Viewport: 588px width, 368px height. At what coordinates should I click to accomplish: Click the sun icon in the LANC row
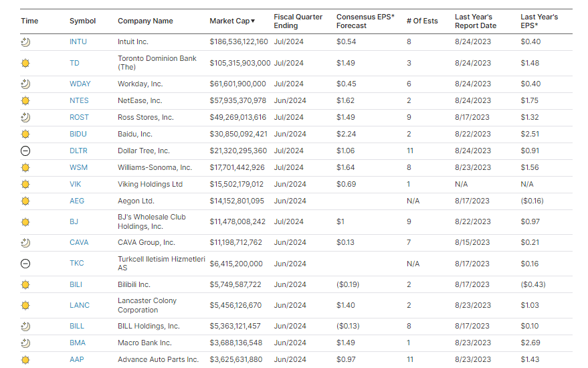click(25, 305)
